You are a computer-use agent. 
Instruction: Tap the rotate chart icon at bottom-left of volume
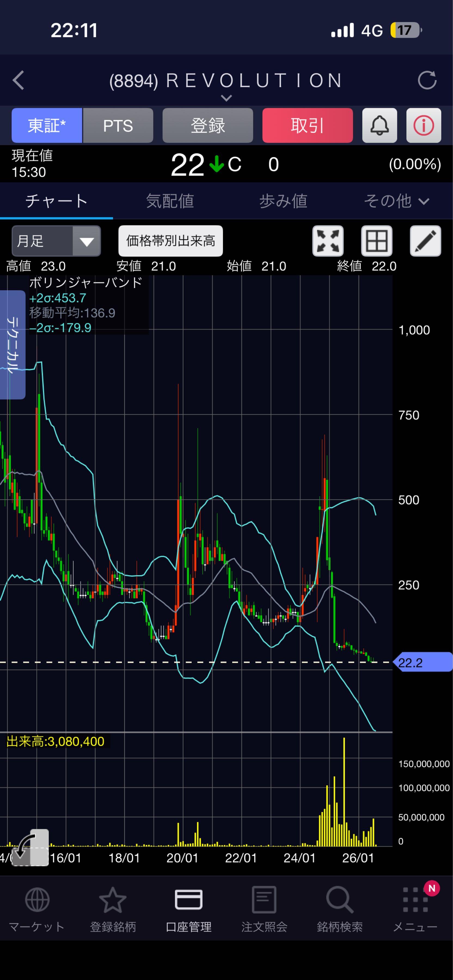point(30,847)
